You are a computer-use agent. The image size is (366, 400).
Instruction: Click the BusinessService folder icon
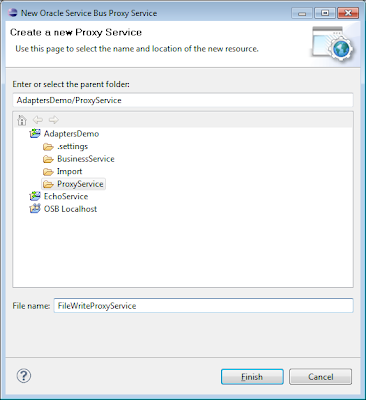(x=48, y=159)
